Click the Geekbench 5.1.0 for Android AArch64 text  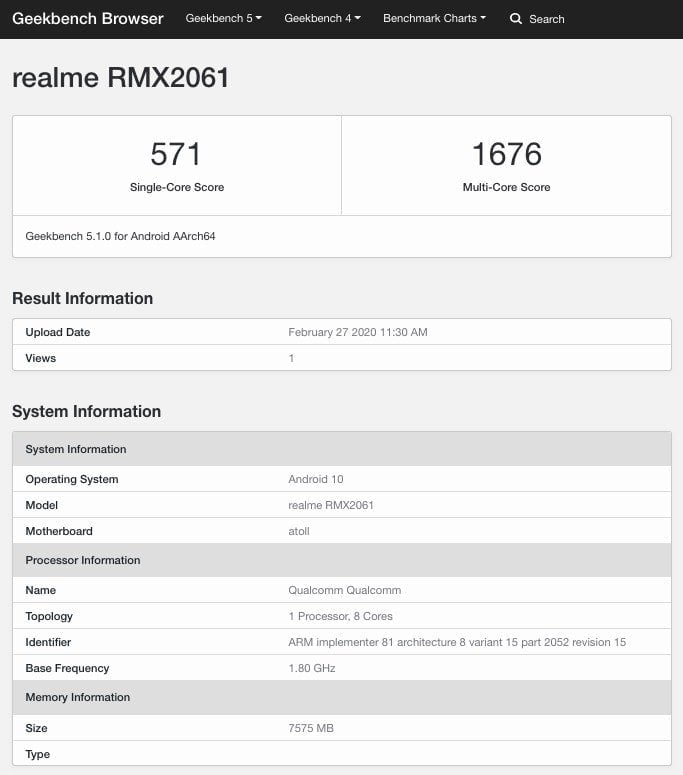(x=120, y=237)
